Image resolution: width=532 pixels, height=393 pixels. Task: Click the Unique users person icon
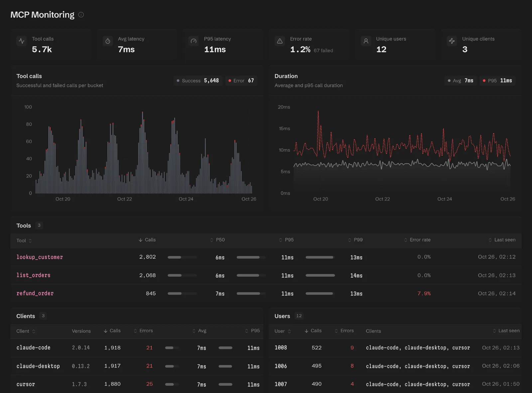click(x=366, y=41)
